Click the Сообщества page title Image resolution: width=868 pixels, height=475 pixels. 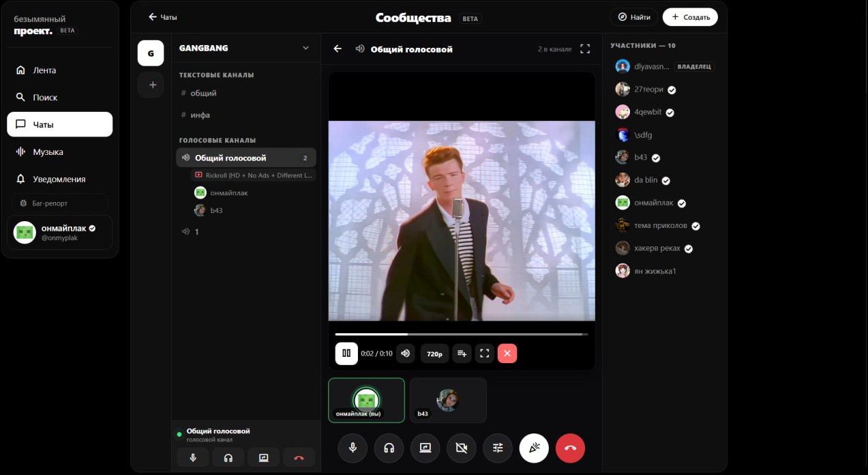[413, 18]
